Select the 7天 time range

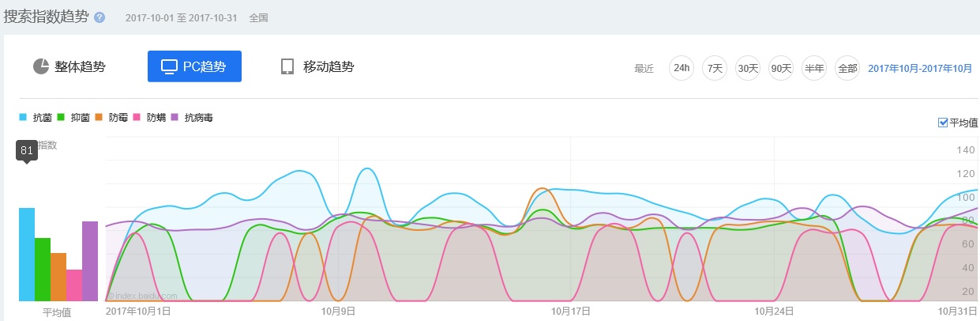(715, 68)
